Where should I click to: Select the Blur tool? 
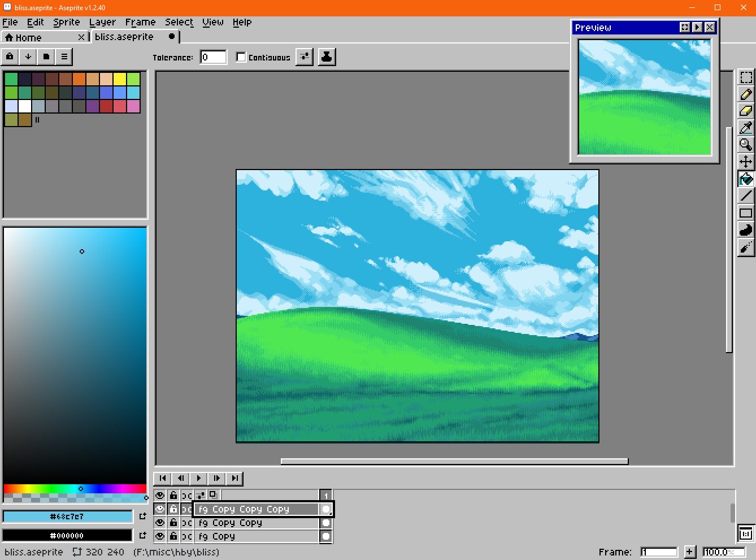[746, 247]
